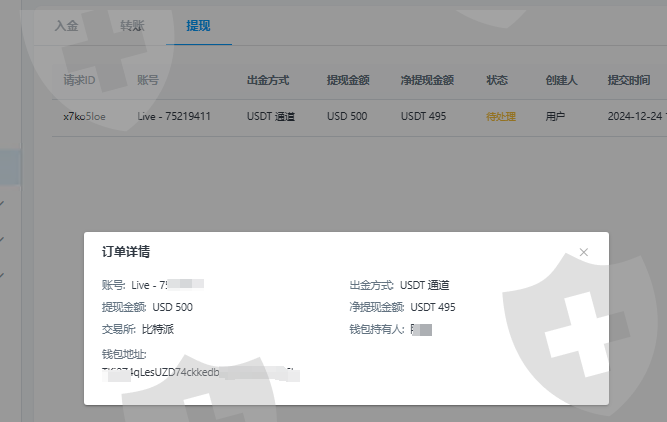This screenshot has width=667, height=422.
Task: Click the 账号 column header
Action: [x=148, y=79]
